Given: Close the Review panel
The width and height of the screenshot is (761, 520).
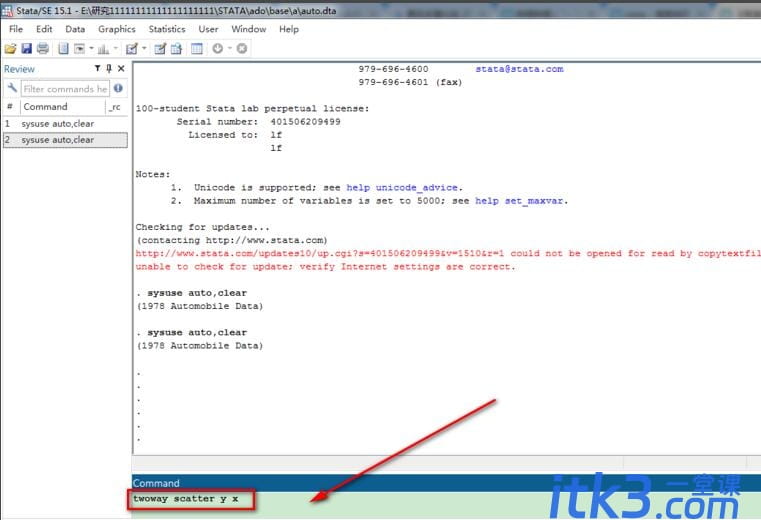Looking at the screenshot, I should 121,68.
